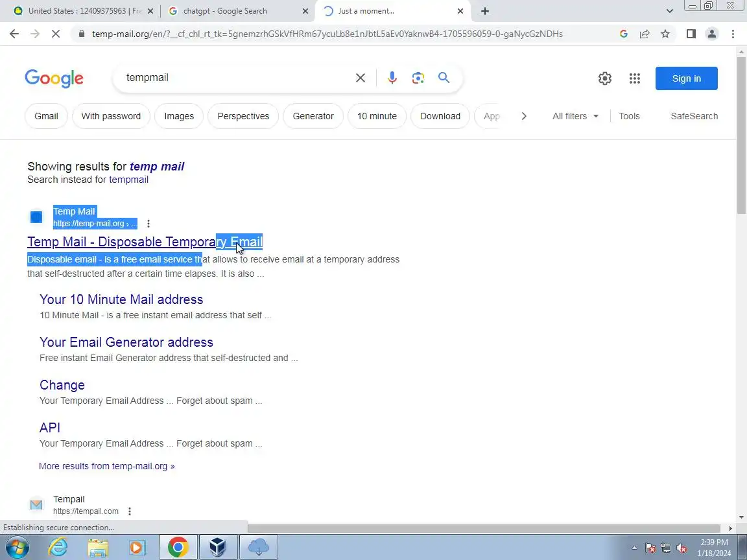Click the taskbar clock showing 2:39 PM
Image resolution: width=747 pixels, height=560 pixels.
tap(714, 548)
